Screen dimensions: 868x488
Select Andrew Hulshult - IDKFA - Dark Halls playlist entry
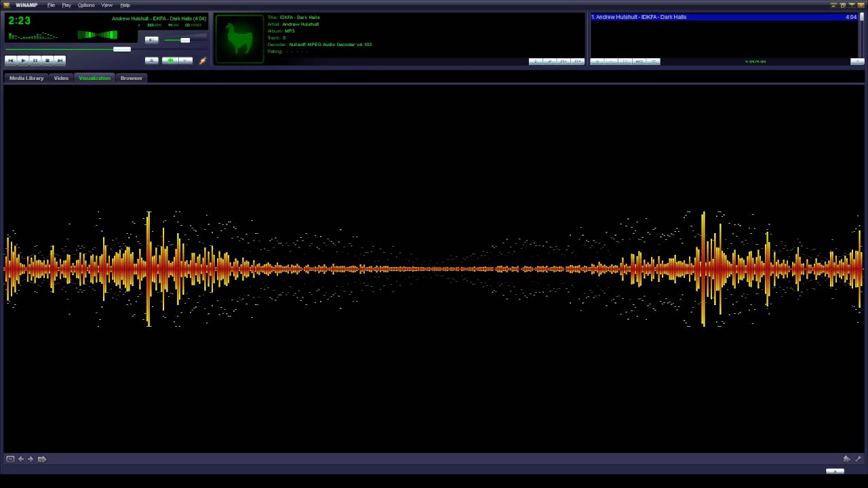point(724,17)
